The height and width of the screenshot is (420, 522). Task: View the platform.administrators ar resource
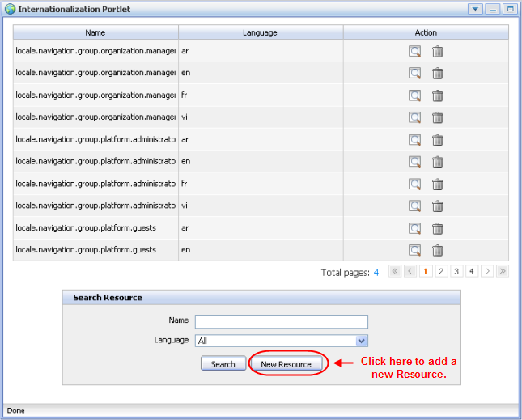click(x=414, y=140)
